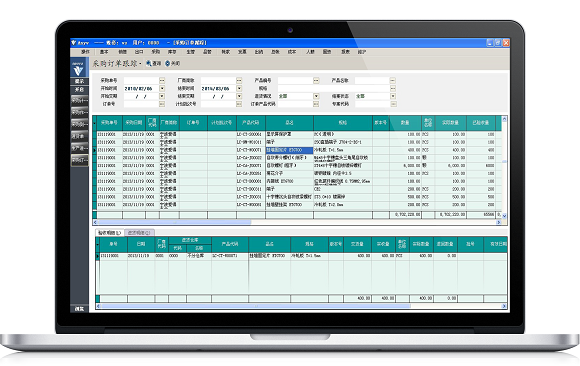
Task: Click the app icon in title bar
Action: 74,43
